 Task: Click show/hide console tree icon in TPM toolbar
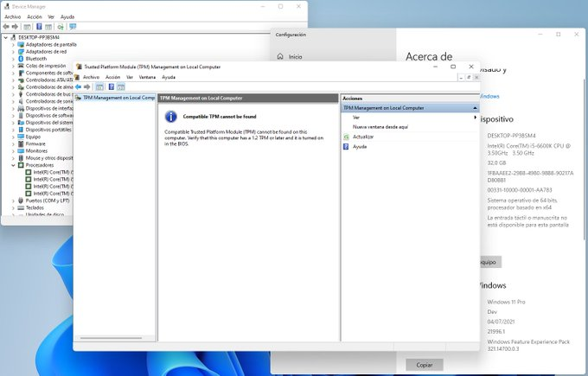99,87
